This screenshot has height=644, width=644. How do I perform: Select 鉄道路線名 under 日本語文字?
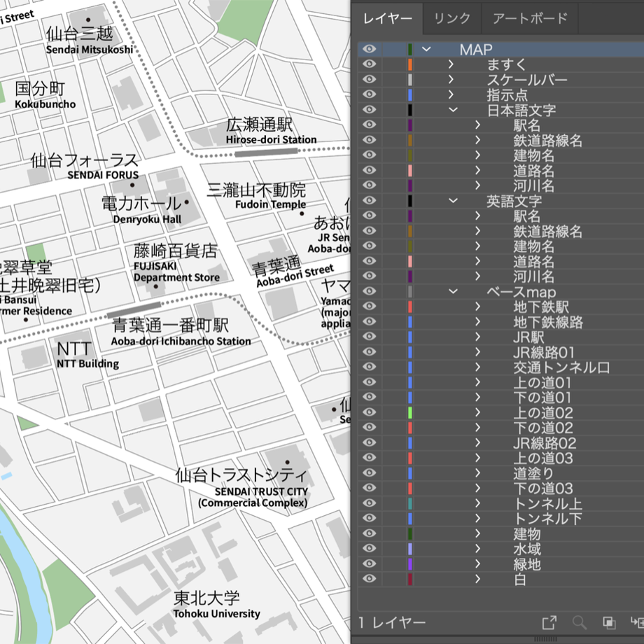[547, 140]
